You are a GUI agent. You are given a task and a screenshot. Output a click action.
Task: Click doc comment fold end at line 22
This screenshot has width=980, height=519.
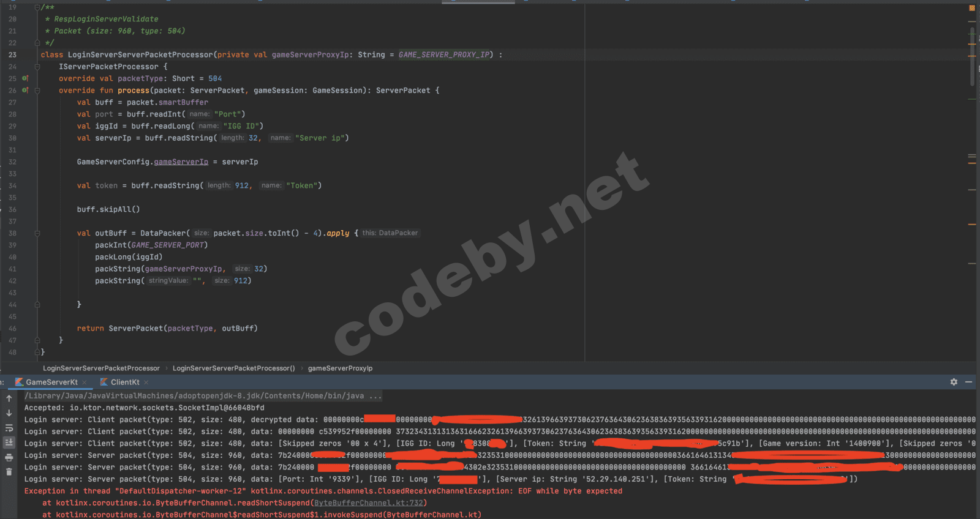click(37, 43)
